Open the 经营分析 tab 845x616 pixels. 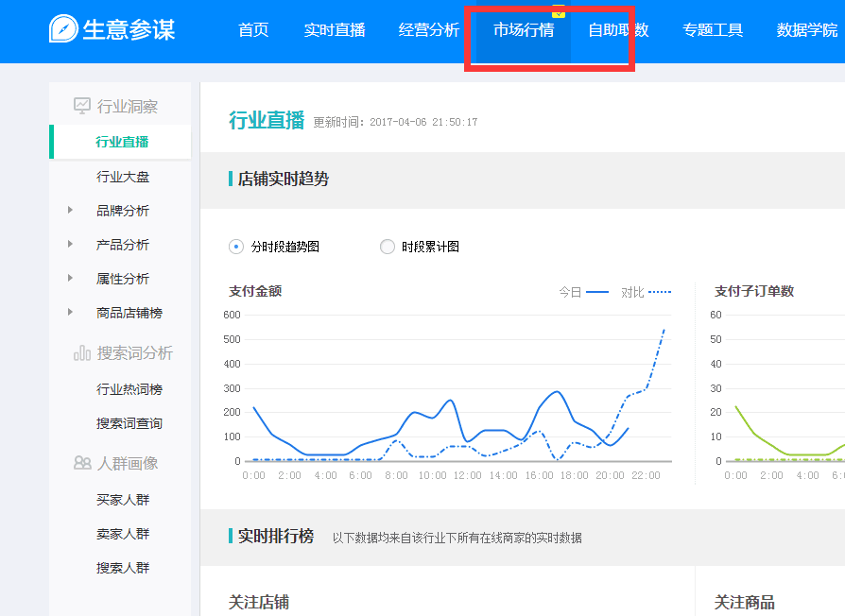point(429,30)
